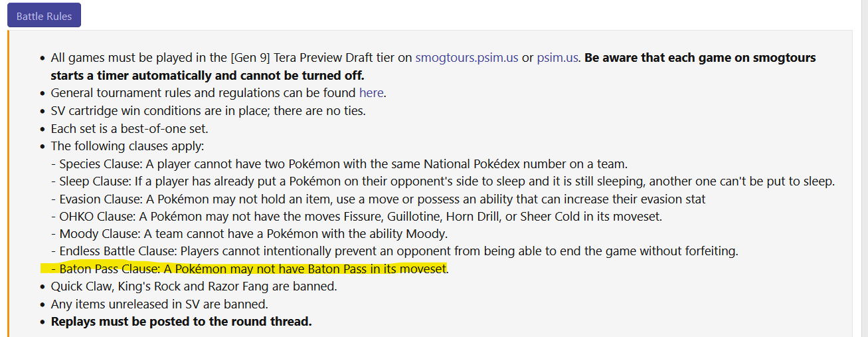Open the "here" tournament rules link
This screenshot has width=868, height=337.
pyautogui.click(x=371, y=93)
